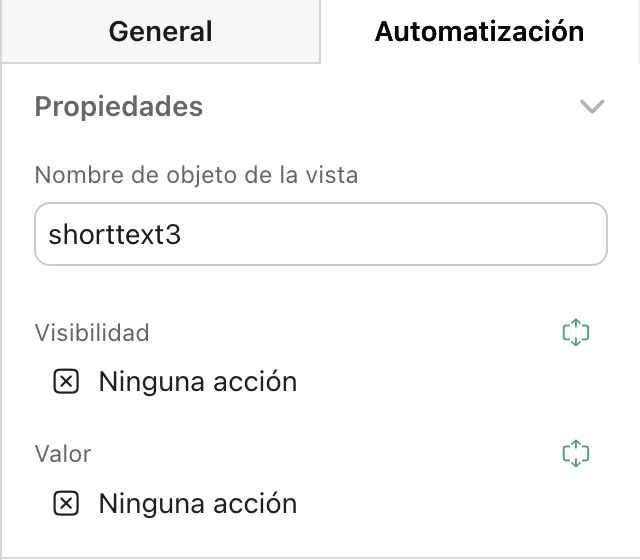
Task: Click the X box icon under Visibilidad
Action: pyautogui.click(x=66, y=381)
